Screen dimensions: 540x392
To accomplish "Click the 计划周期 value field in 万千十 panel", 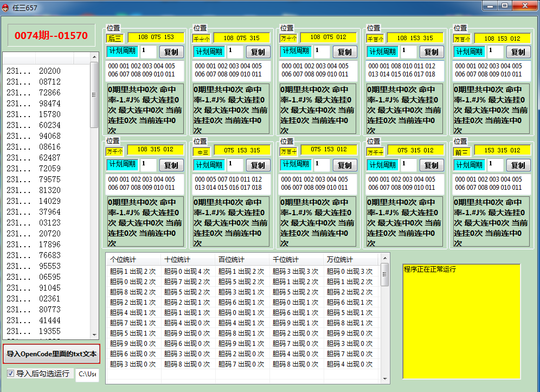I will (x=409, y=165).
